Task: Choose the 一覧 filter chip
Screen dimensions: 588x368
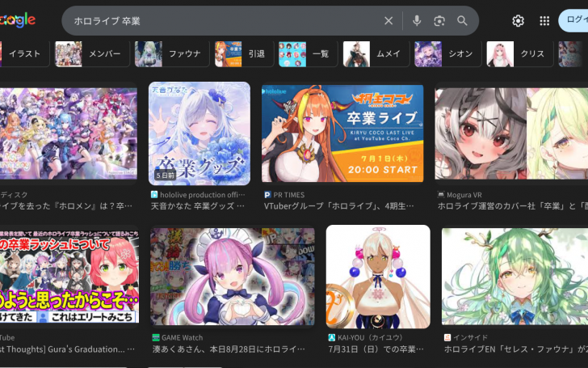Action: tap(306, 54)
